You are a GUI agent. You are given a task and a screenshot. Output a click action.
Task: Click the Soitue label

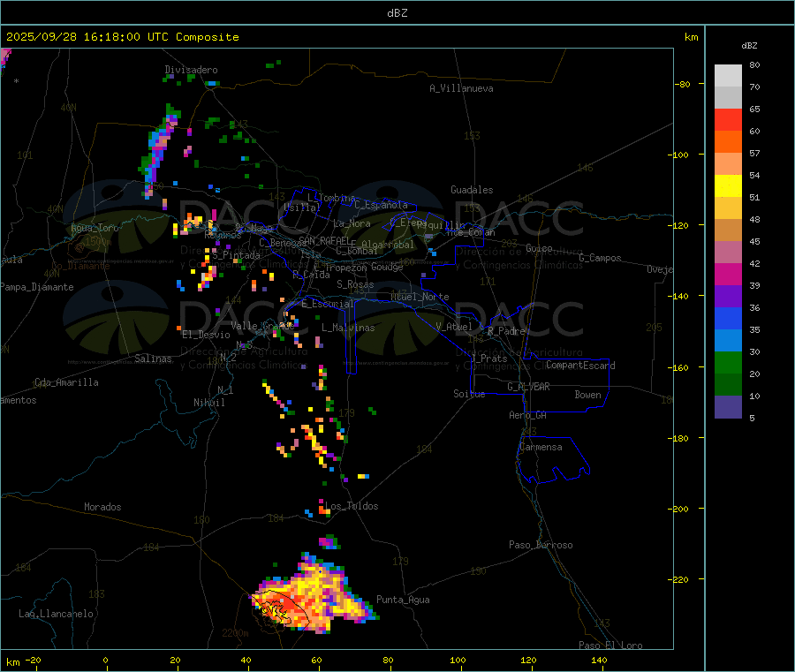pos(469,394)
